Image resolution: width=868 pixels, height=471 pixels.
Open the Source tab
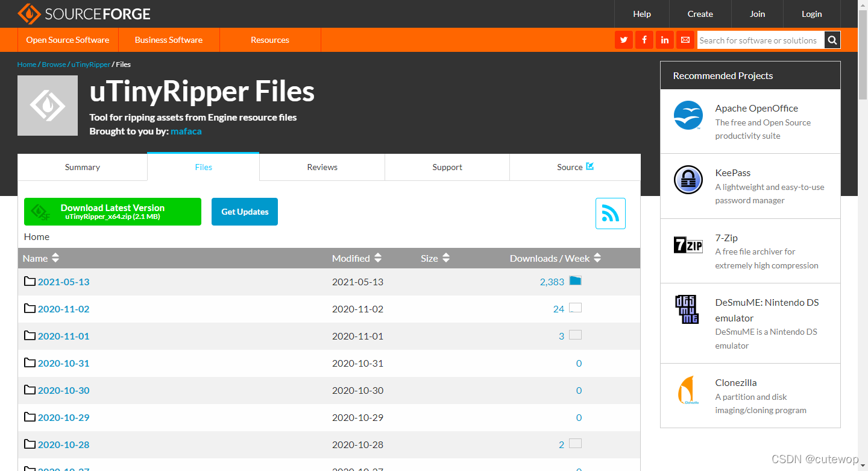pos(575,167)
